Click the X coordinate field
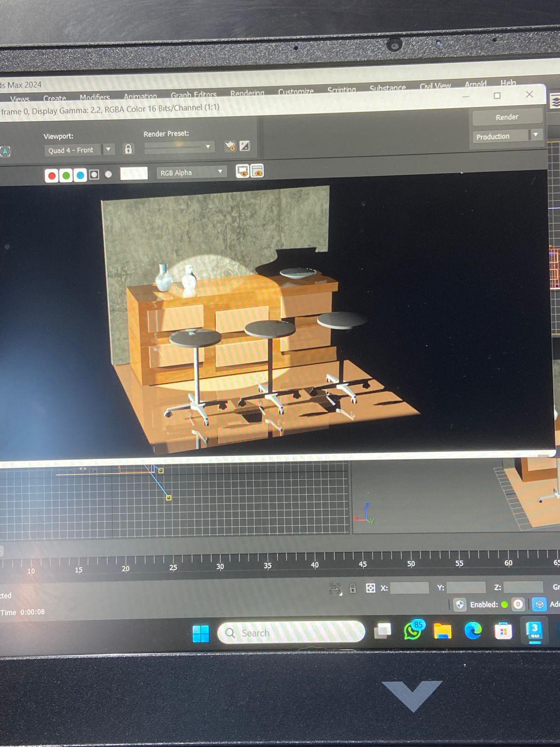Viewport: 560px width, 747px height. pos(409,588)
